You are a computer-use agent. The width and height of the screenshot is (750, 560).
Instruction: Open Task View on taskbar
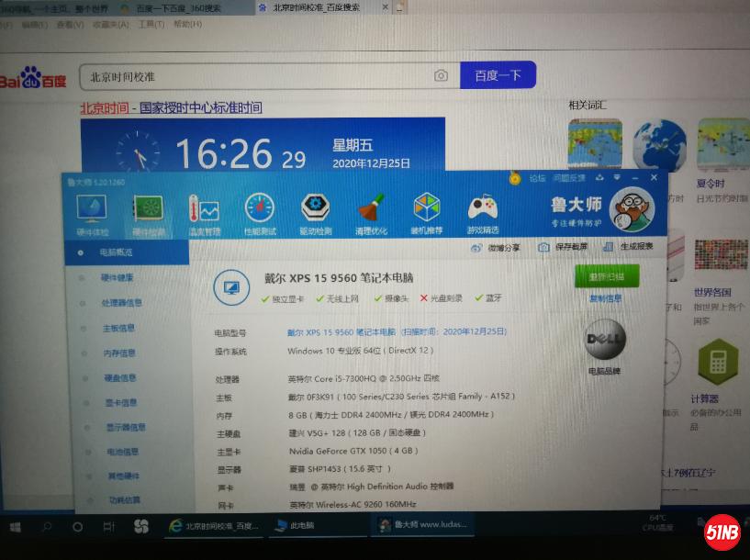(x=108, y=527)
